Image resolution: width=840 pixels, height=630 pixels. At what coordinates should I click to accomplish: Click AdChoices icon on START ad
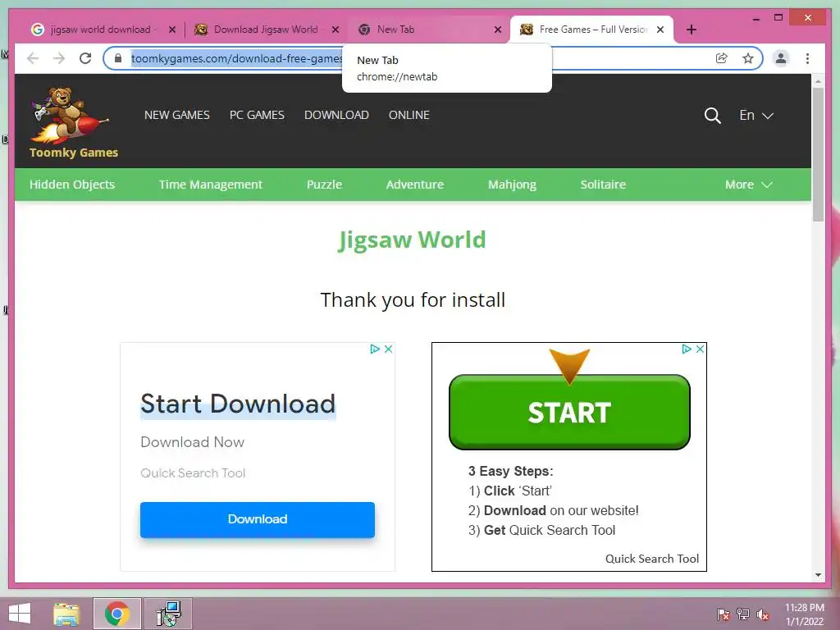pos(687,349)
